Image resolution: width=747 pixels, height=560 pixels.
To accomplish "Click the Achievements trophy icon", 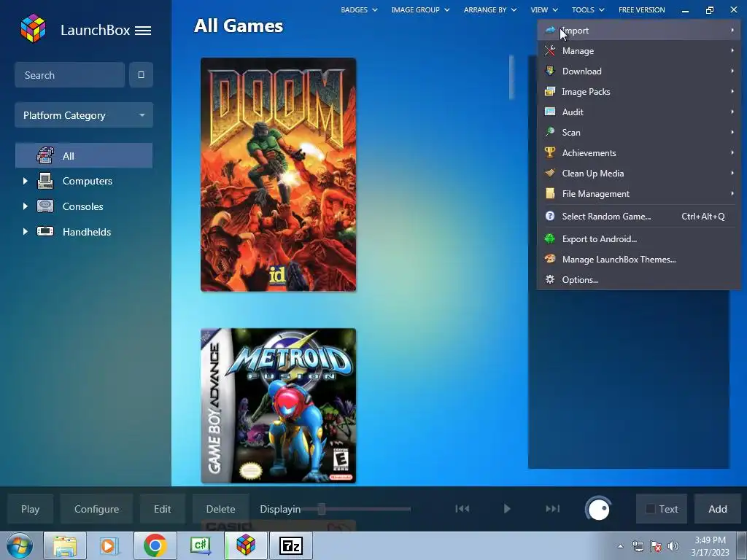I will [x=550, y=152].
